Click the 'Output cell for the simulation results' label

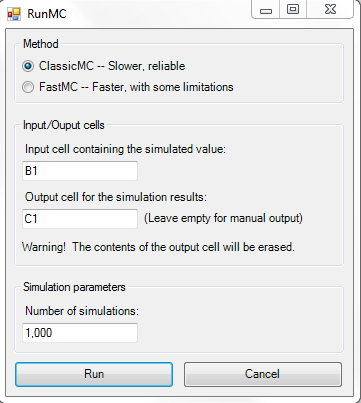pos(116,197)
